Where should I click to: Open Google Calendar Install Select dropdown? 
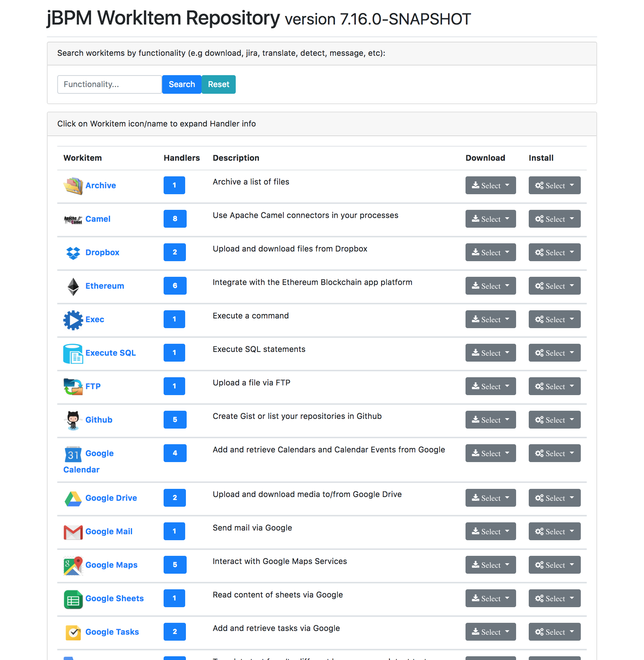point(555,453)
